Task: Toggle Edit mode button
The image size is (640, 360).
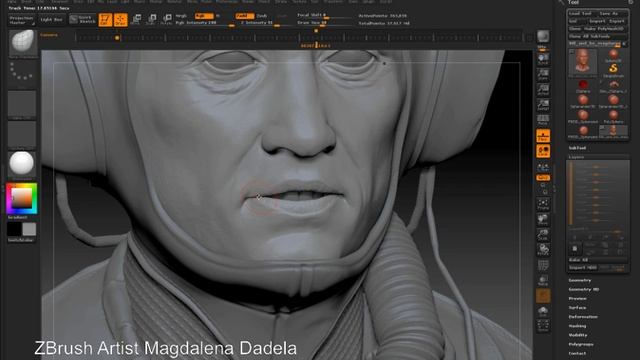Action: click(105, 20)
